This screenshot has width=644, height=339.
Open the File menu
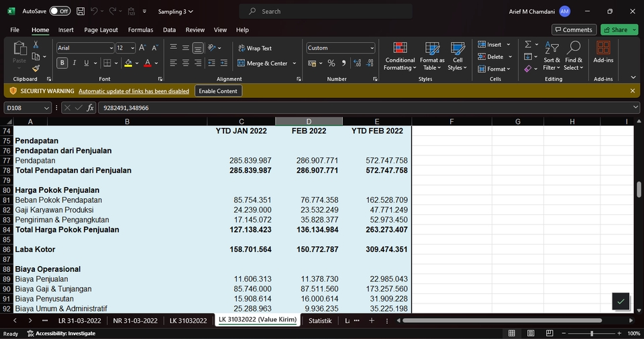click(15, 29)
